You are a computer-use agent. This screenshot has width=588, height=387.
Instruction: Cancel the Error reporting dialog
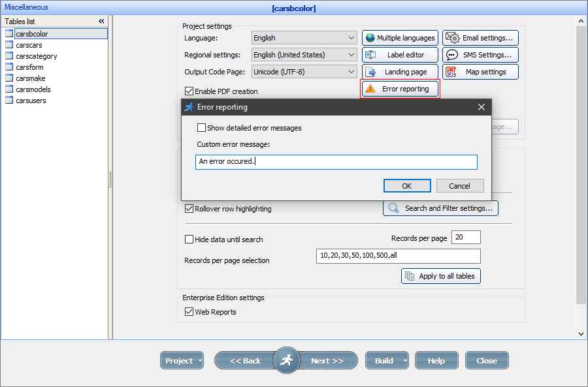[460, 185]
